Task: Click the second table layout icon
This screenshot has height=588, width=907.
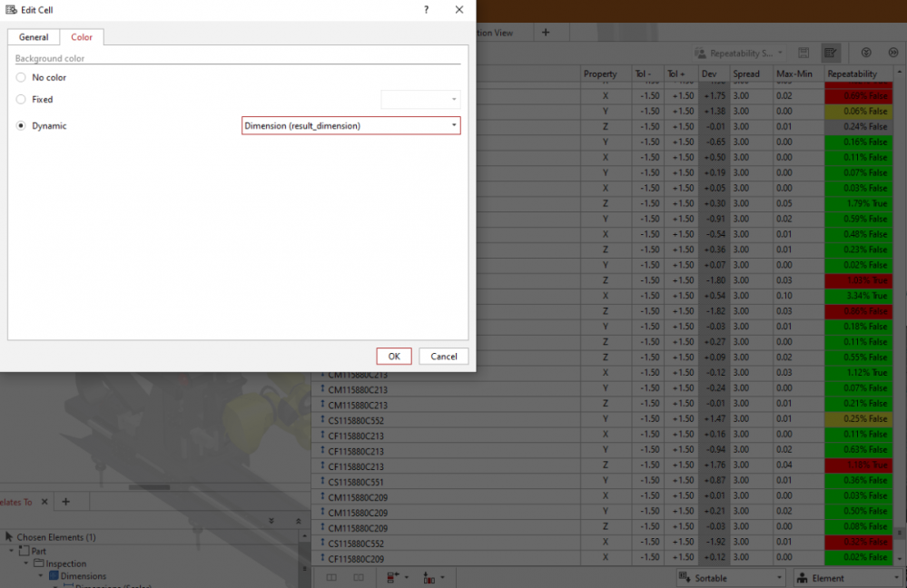Action: (x=359, y=578)
